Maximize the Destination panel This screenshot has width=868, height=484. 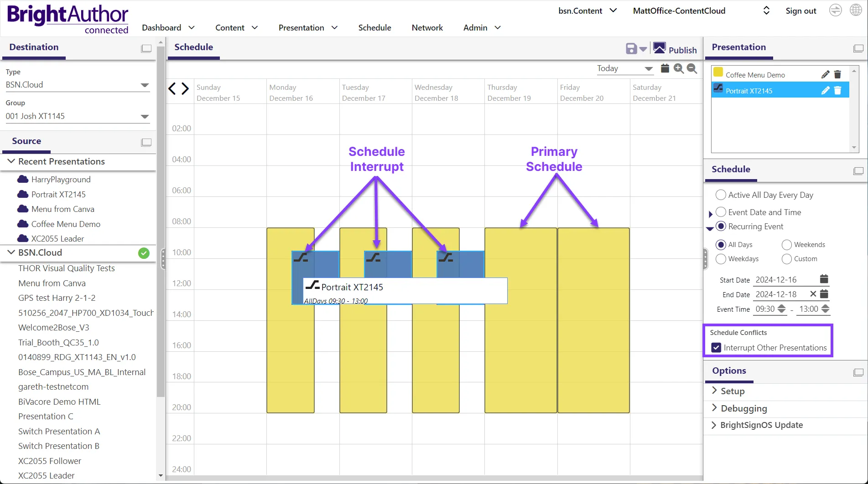point(146,48)
